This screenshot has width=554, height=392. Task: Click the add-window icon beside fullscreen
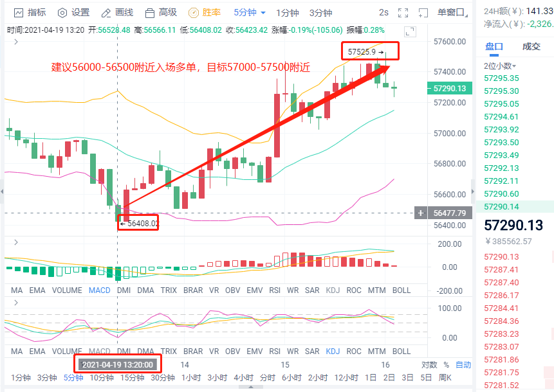point(422,12)
